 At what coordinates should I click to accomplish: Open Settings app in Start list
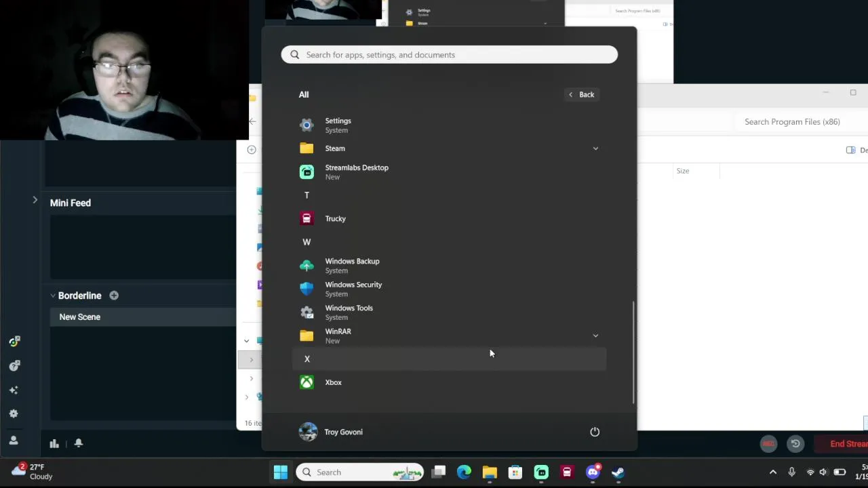click(449, 125)
